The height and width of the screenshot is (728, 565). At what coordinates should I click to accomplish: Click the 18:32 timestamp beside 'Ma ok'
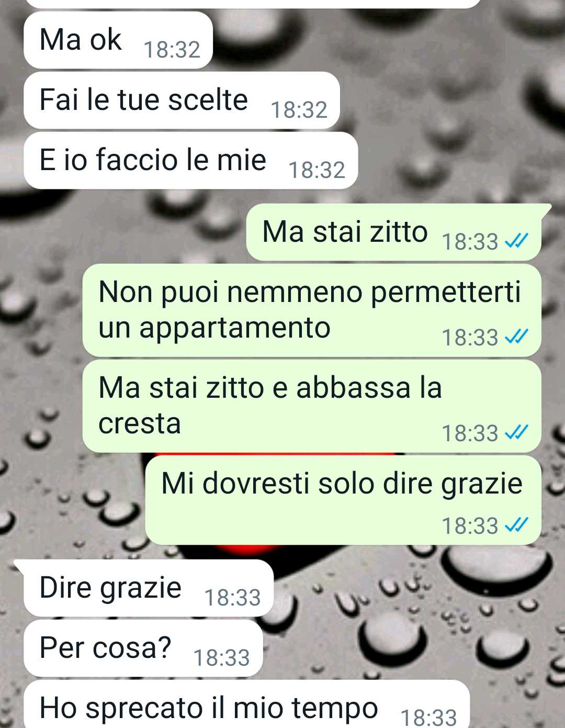pyautogui.click(x=172, y=50)
